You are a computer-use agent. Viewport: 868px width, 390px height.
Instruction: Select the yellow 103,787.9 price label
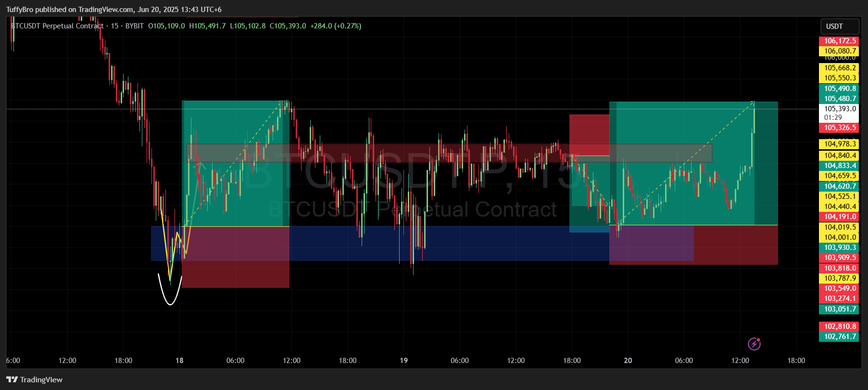coord(839,278)
